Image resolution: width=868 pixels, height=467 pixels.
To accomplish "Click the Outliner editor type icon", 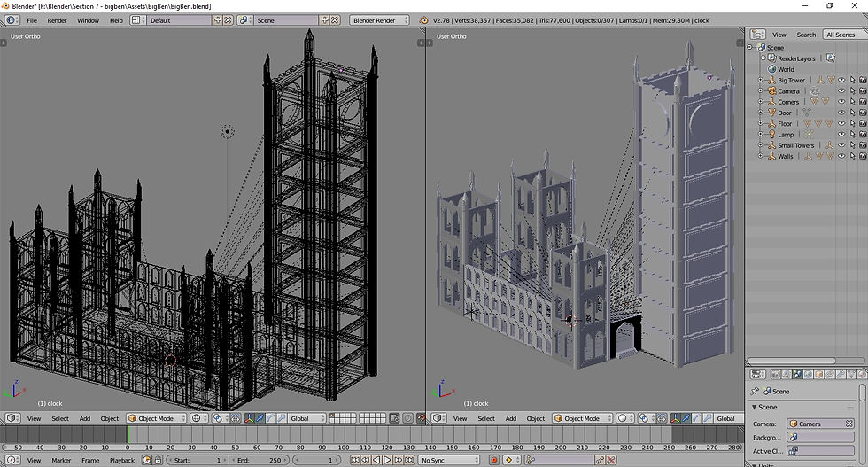I will point(757,35).
